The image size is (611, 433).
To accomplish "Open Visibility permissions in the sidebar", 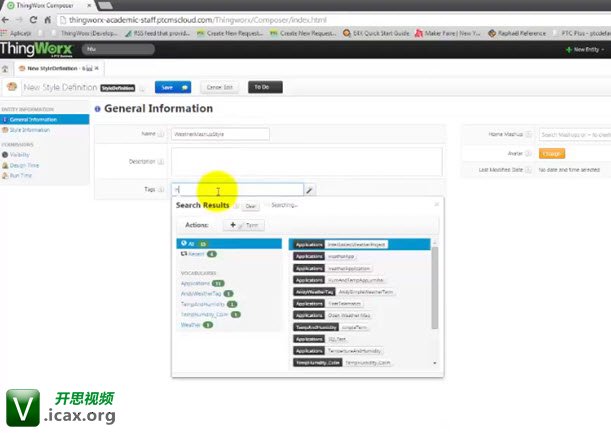I will pos(19,155).
